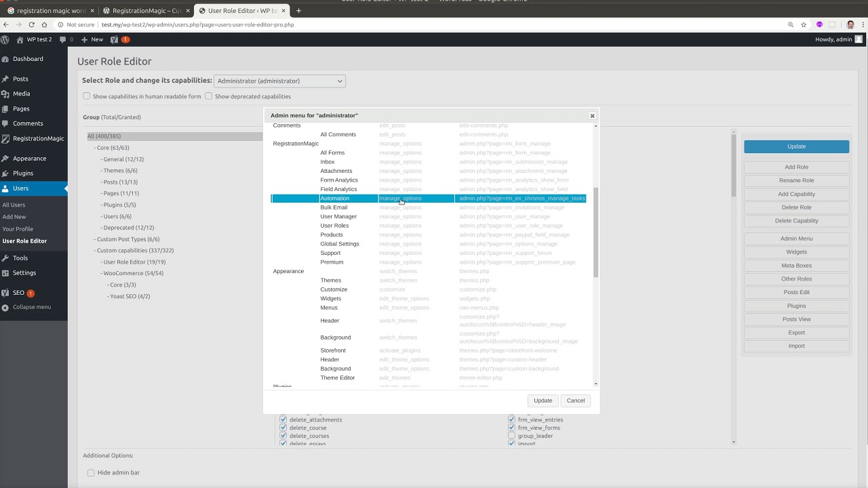Open Settings icon in sidebar
868x488 pixels.
[5, 272]
